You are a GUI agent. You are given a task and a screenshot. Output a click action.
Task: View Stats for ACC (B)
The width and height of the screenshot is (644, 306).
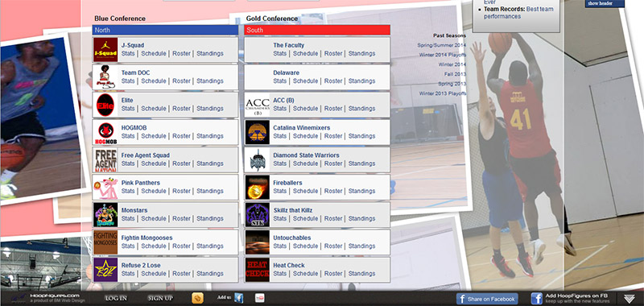coord(279,109)
